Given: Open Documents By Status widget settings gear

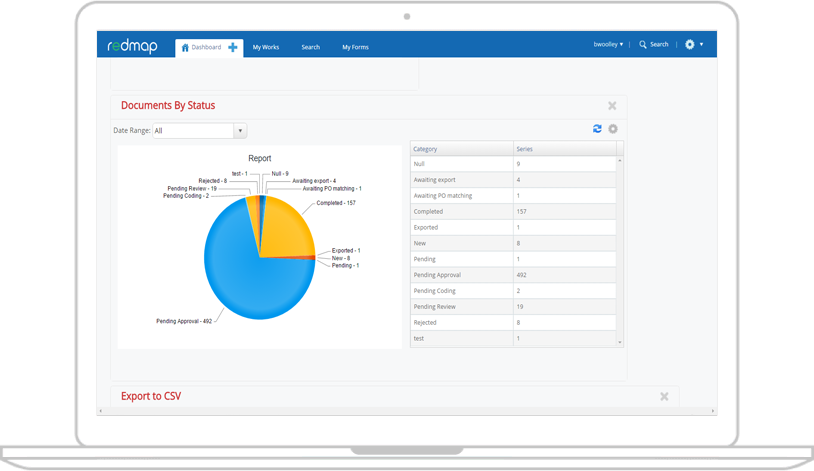Looking at the screenshot, I should 613,129.
